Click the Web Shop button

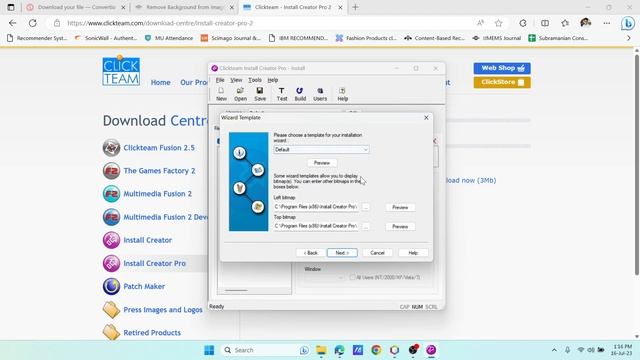point(502,68)
